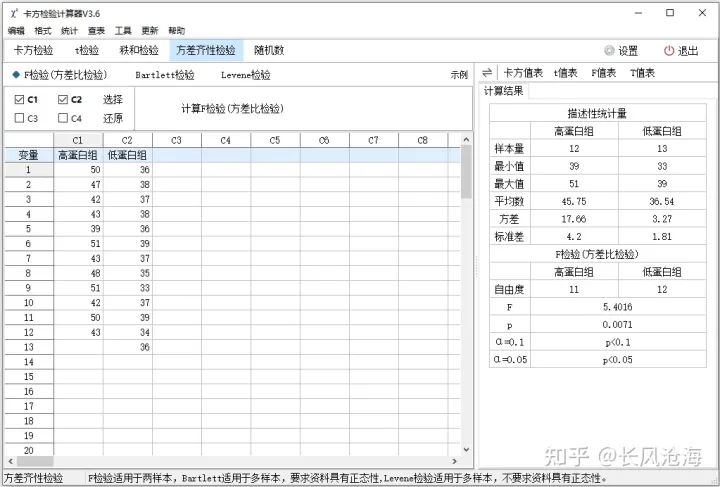Open the t值表 table
This screenshot has height=487, width=720.
565,73
